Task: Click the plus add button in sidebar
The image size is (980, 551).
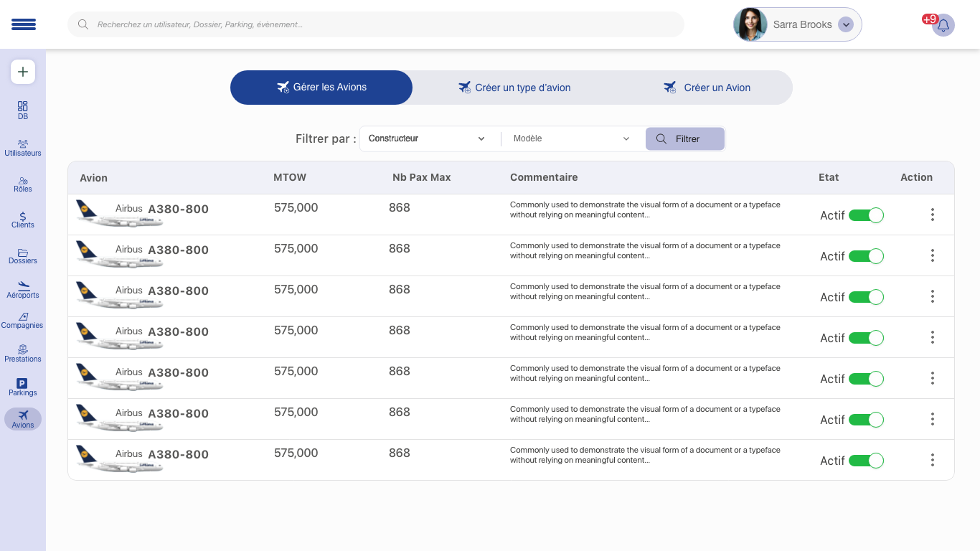Action: click(x=23, y=72)
